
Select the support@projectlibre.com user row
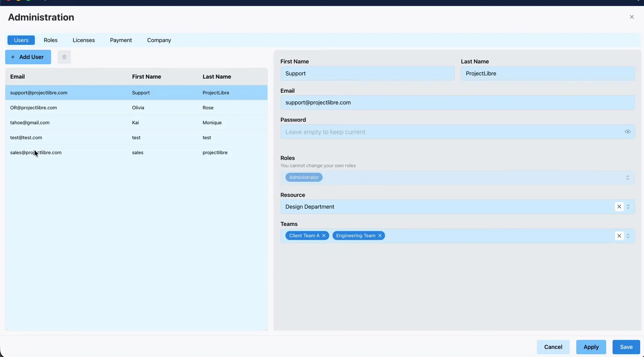[x=136, y=93]
